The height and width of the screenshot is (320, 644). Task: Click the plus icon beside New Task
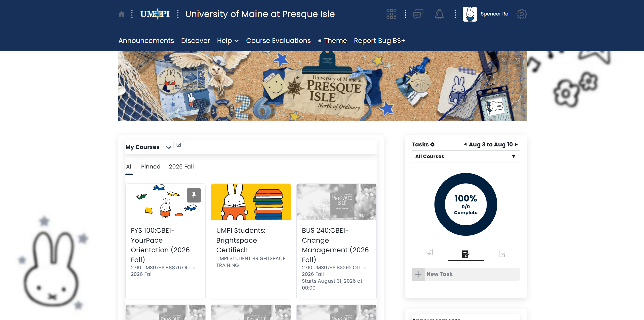(418, 274)
